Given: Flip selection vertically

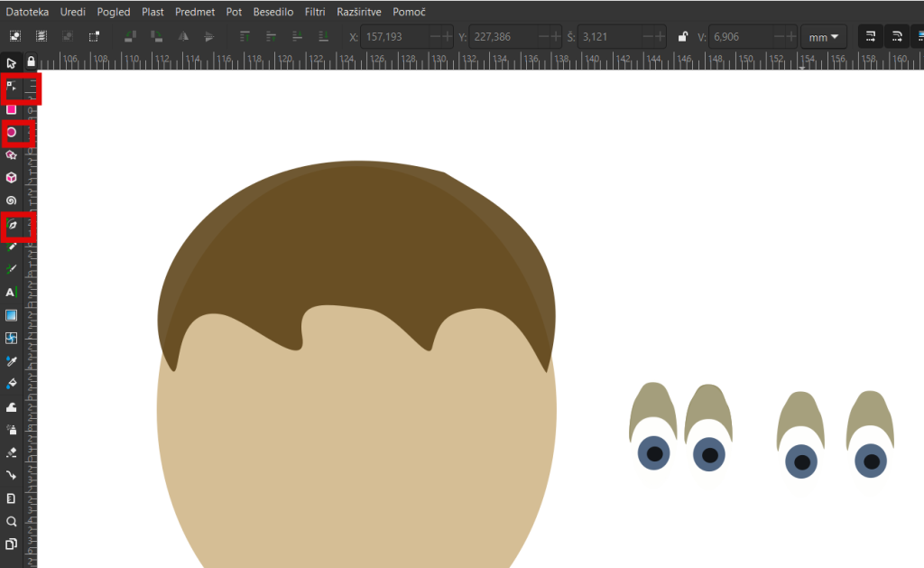Looking at the screenshot, I should [x=209, y=36].
